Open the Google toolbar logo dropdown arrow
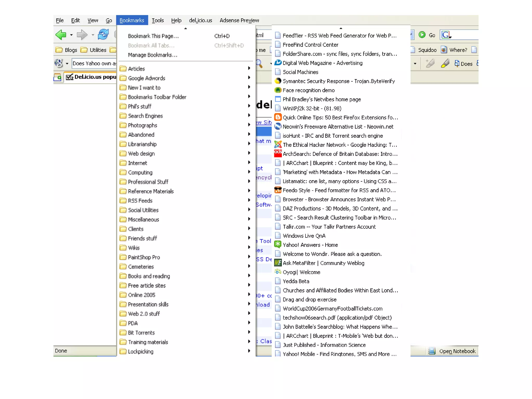The height and width of the screenshot is (399, 532). [x=67, y=63]
